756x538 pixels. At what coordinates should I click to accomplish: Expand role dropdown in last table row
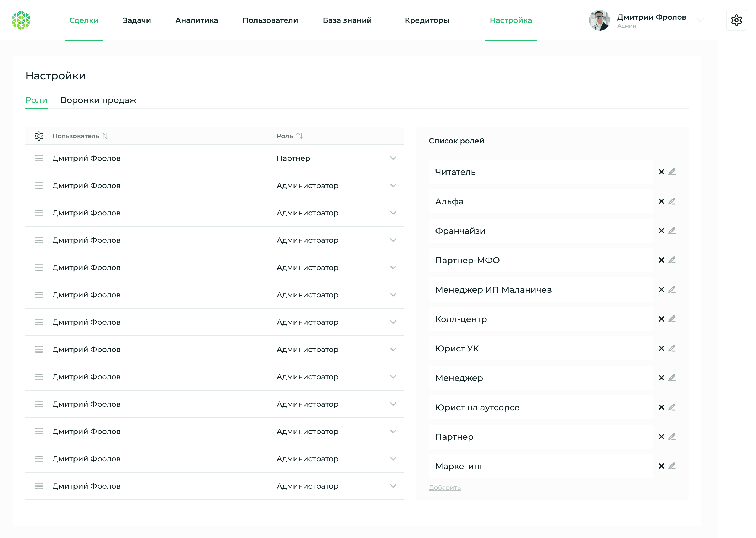pos(393,486)
